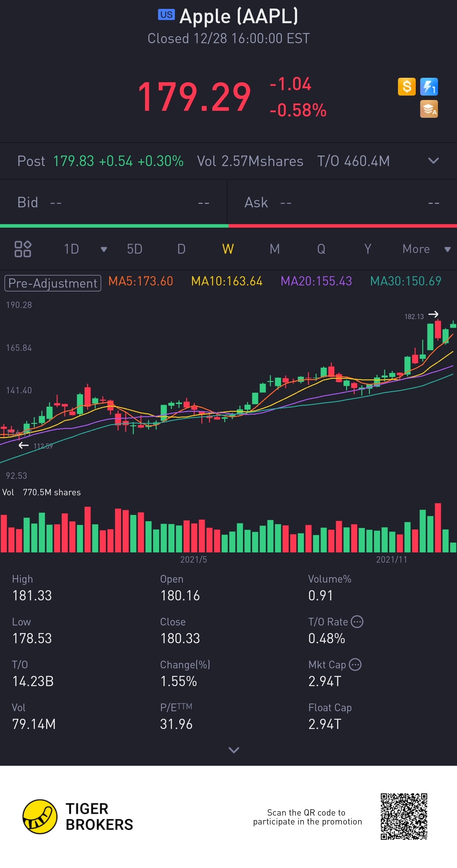Tap the Open value 180.16

pyautogui.click(x=180, y=595)
